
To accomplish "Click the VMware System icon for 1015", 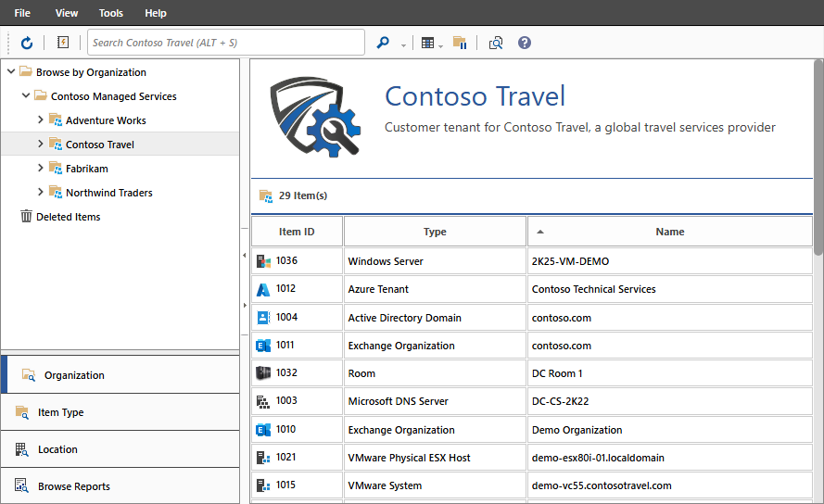I will (x=263, y=485).
